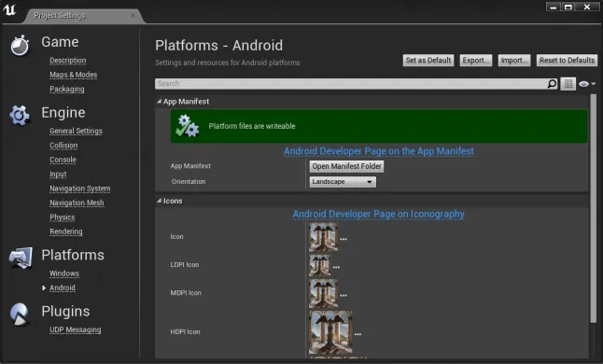The height and width of the screenshot is (364, 603).
Task: Click Reset to Defaults button
Action: 567,61
